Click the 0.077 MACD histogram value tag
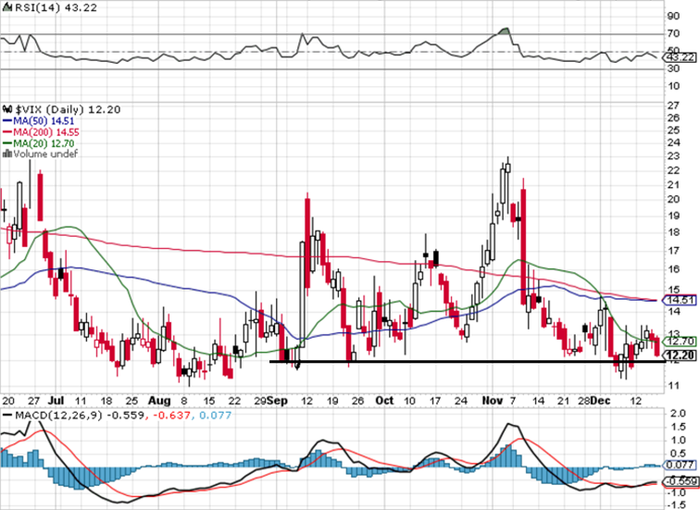 (679, 465)
